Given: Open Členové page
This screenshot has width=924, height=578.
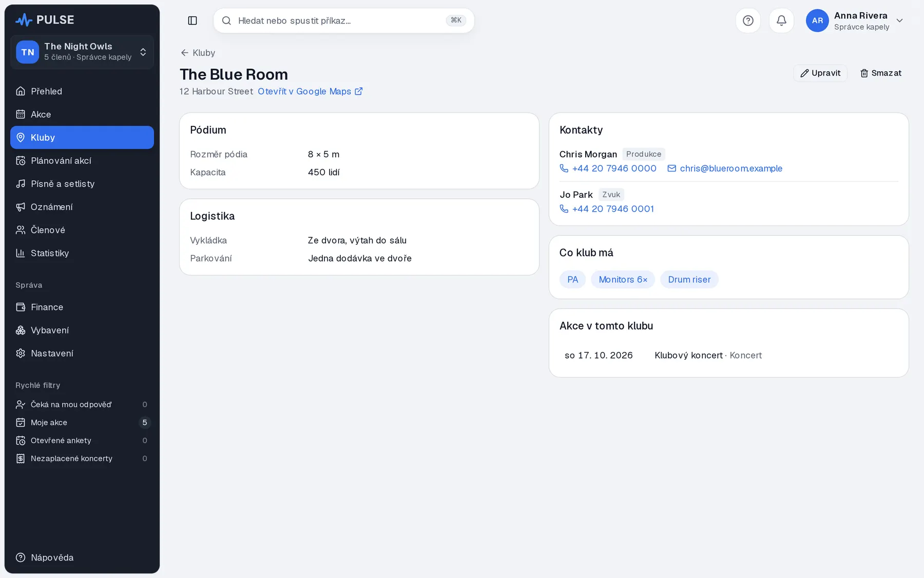Looking at the screenshot, I should 82,230.
